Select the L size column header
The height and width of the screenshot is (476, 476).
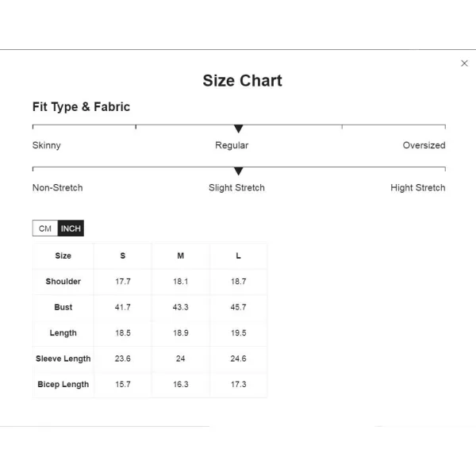[x=238, y=255]
